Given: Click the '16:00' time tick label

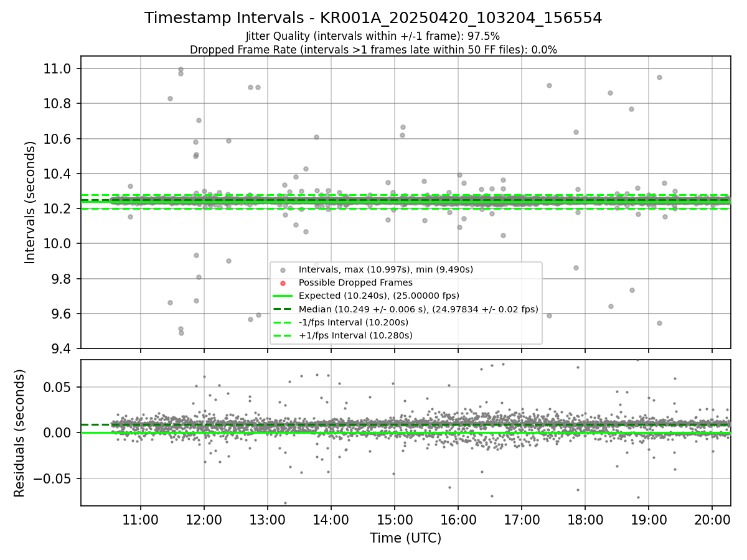Looking at the screenshot, I should [x=458, y=519].
